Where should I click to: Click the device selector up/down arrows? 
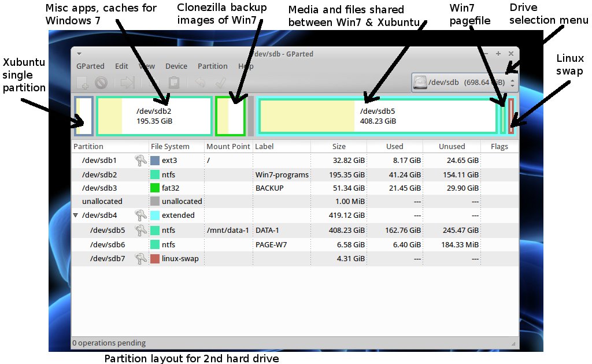(x=512, y=83)
